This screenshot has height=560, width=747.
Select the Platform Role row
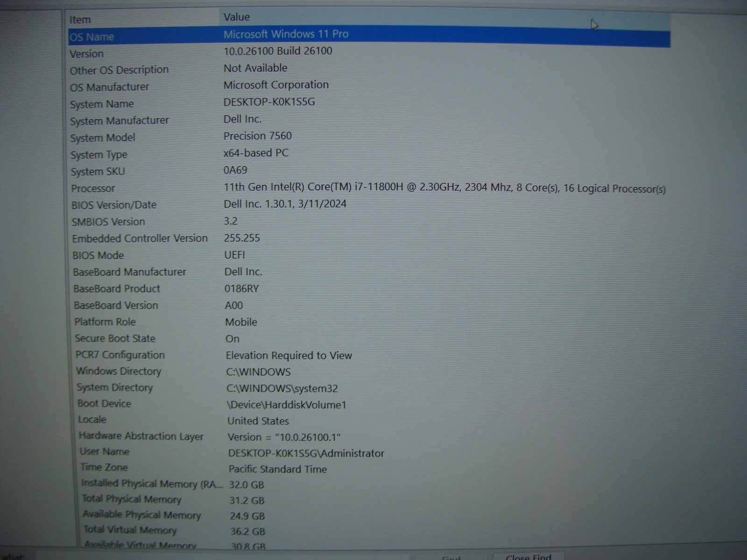click(105, 322)
